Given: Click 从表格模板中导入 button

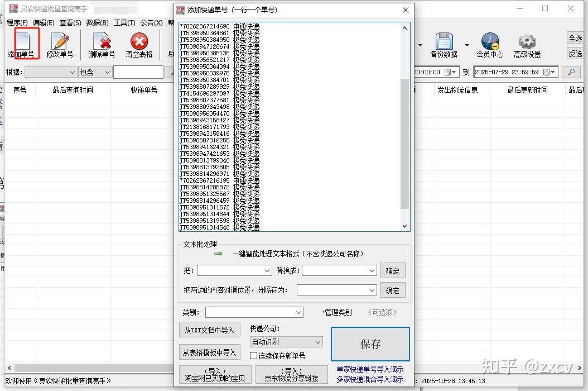Looking at the screenshot, I should (210, 352).
